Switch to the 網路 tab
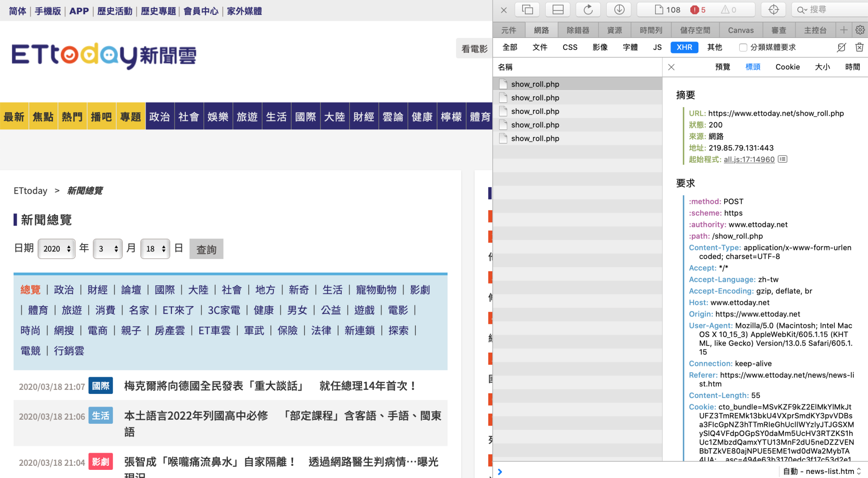Viewport: 868px width, 478px height. click(x=541, y=30)
